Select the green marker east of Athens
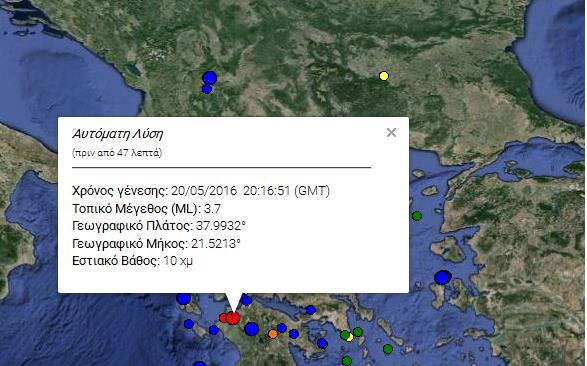The image size is (587, 366). coord(358,332)
